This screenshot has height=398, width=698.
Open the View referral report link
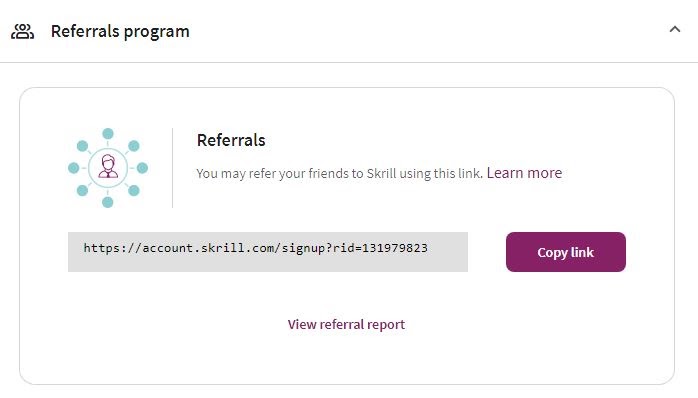346,324
